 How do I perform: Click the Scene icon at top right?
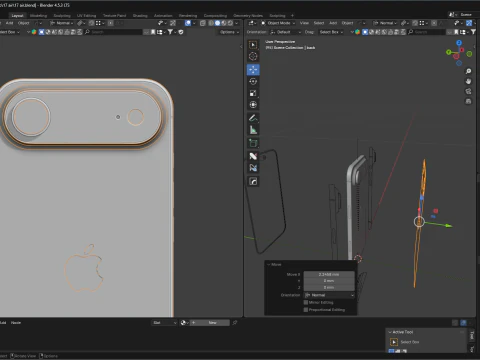click(x=452, y=15)
